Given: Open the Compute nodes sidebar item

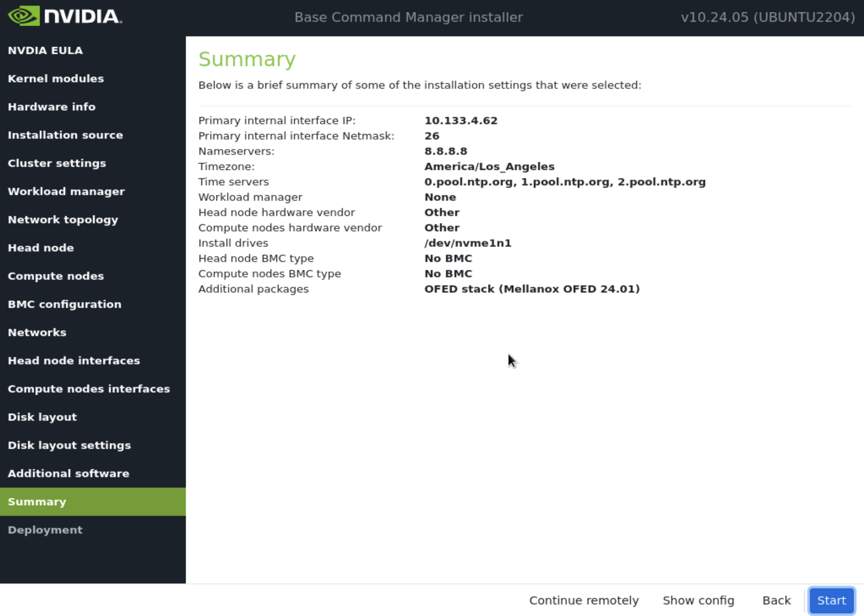Looking at the screenshot, I should point(56,276).
